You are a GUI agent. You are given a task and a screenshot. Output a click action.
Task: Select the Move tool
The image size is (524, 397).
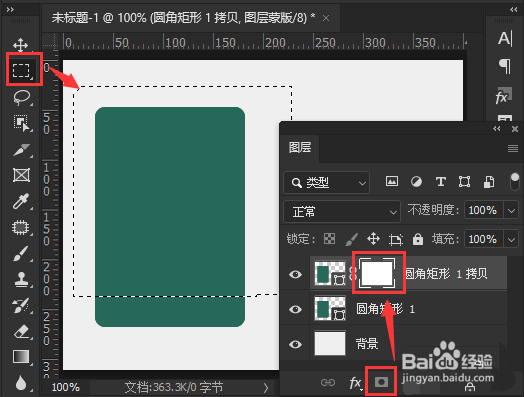20,45
